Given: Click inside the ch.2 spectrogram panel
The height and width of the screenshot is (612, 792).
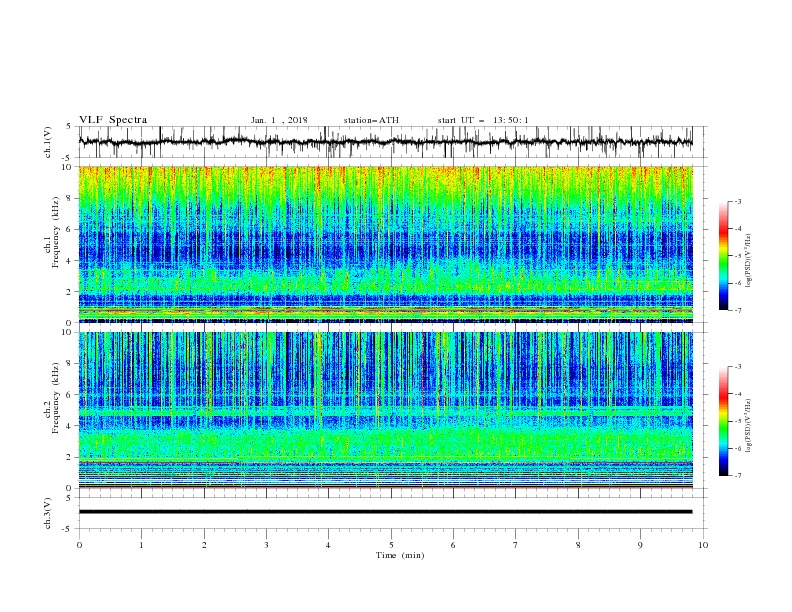Looking at the screenshot, I should point(385,410).
